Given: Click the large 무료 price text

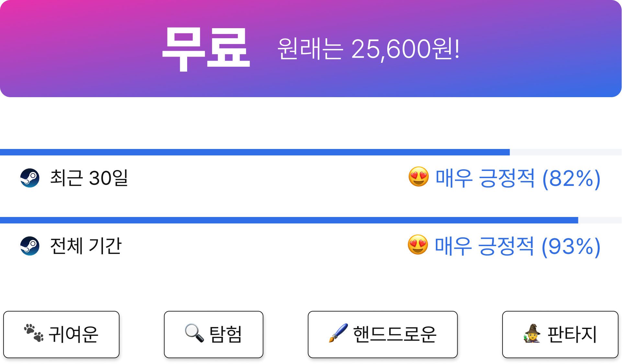Looking at the screenshot, I should click(x=206, y=49).
